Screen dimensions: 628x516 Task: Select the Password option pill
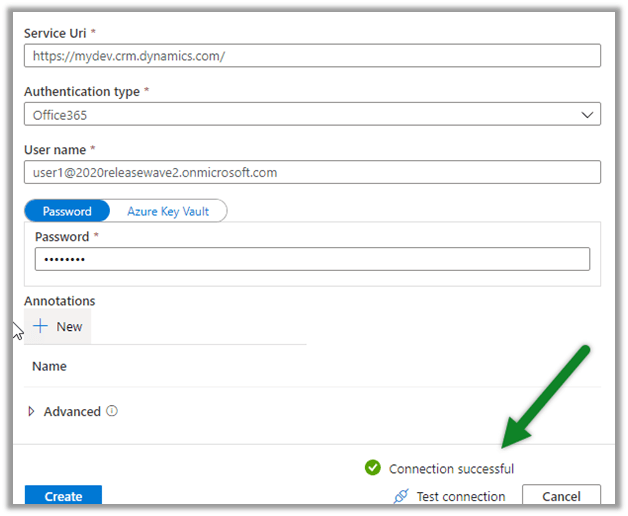[x=67, y=211]
